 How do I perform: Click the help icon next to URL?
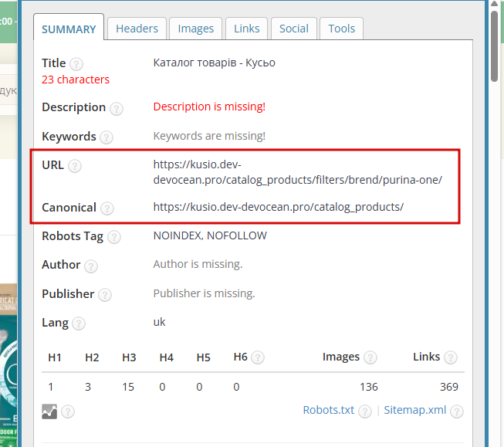(x=75, y=166)
